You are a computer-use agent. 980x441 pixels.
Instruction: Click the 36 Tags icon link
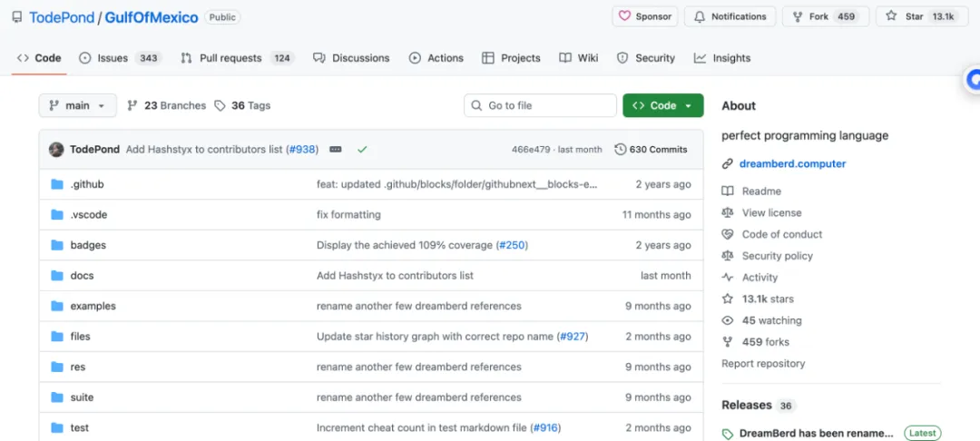pyautogui.click(x=220, y=105)
